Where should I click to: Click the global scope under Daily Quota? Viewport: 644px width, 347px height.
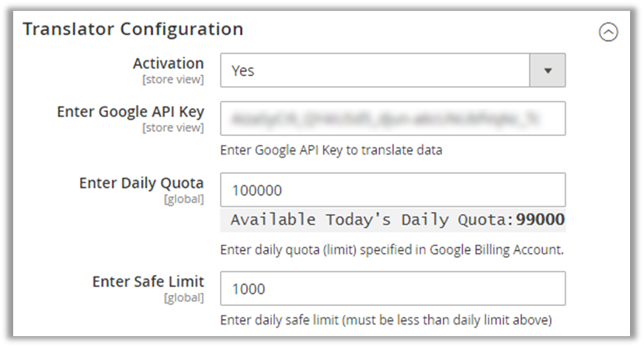[183, 200]
